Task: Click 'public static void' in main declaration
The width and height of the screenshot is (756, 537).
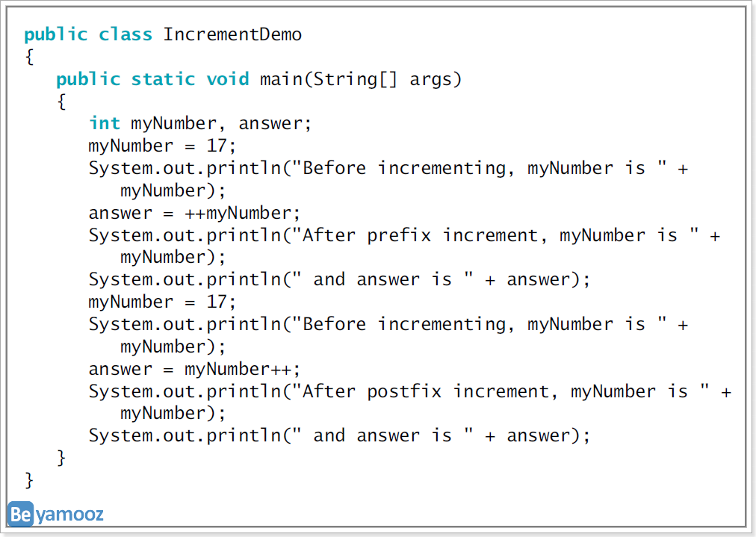Action: coord(153,79)
